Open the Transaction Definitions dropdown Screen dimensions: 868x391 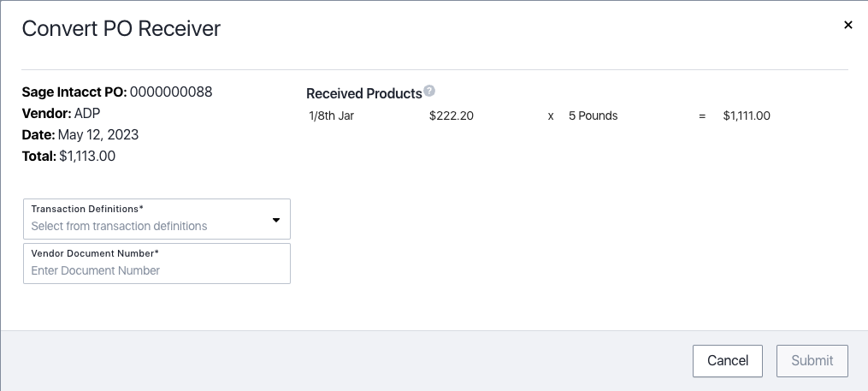click(156, 219)
